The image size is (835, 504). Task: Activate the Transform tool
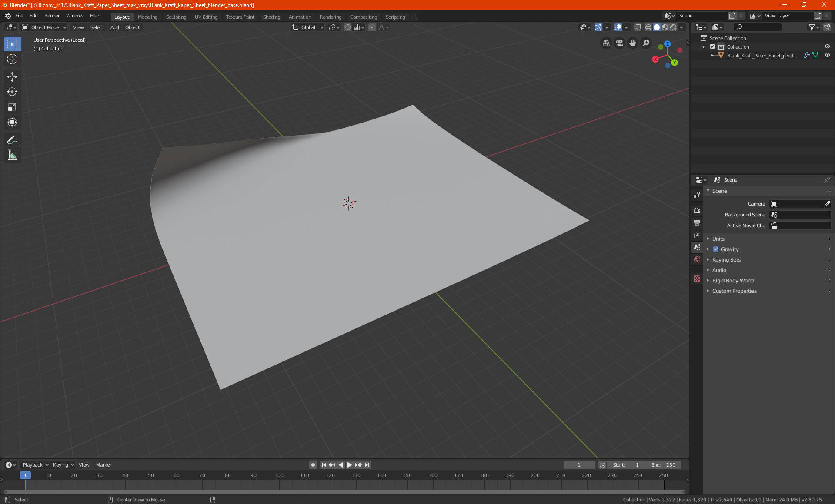click(x=12, y=123)
